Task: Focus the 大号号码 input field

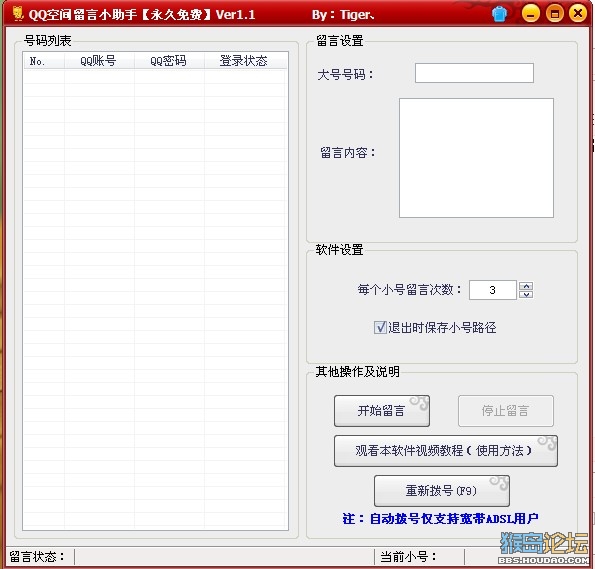Action: point(474,73)
